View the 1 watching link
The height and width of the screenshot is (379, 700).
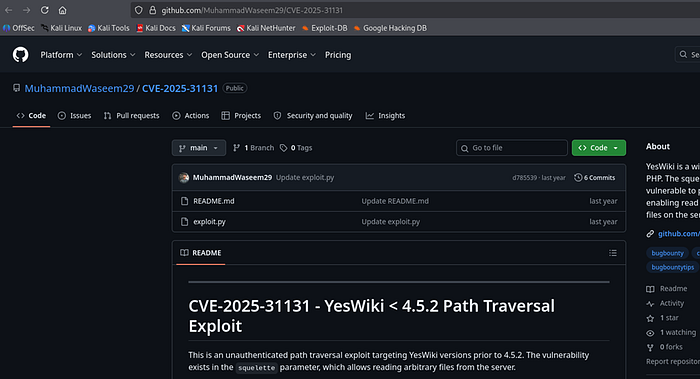(671, 333)
